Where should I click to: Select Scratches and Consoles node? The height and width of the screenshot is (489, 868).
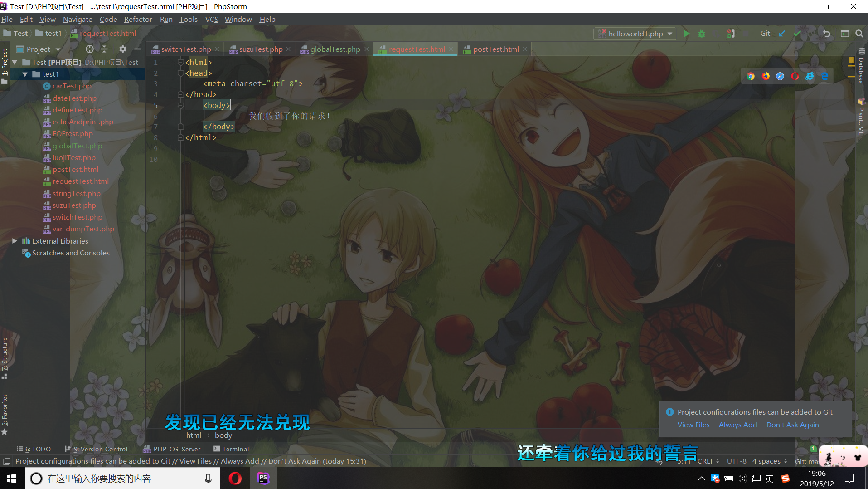point(71,253)
